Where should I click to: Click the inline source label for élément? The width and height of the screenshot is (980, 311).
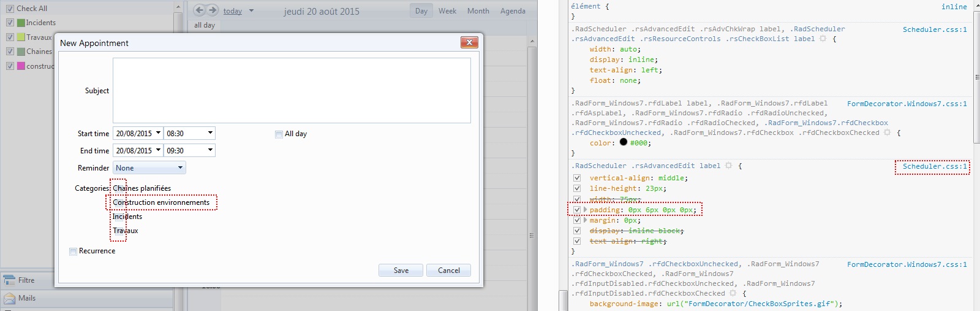point(954,7)
